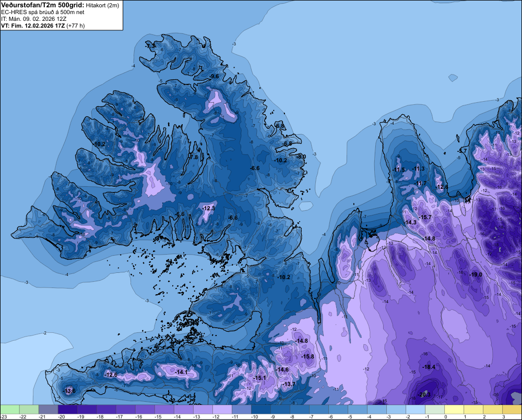The height and width of the screenshot is (420, 522).
Task: Click the -7.8 temperature reading
Action: [x=193, y=157]
